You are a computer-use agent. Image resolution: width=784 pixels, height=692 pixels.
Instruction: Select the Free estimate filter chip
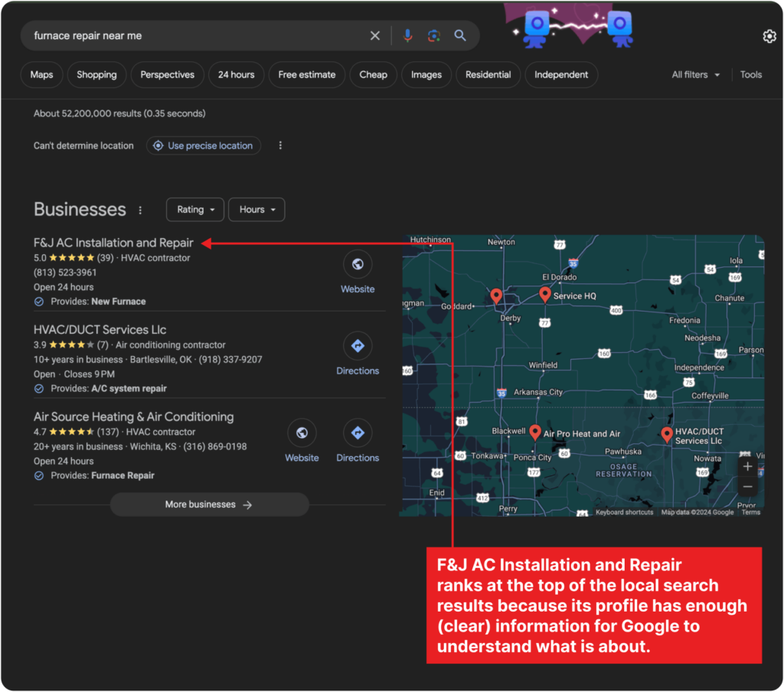[x=306, y=75]
